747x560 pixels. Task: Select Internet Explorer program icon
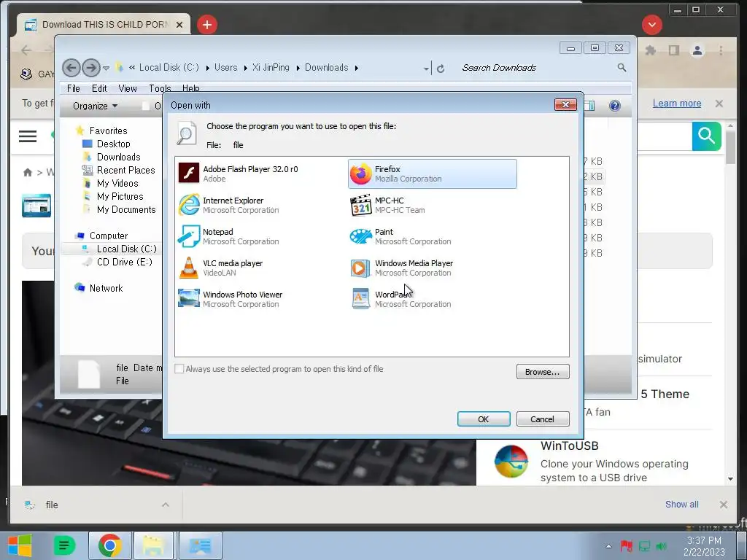click(189, 205)
